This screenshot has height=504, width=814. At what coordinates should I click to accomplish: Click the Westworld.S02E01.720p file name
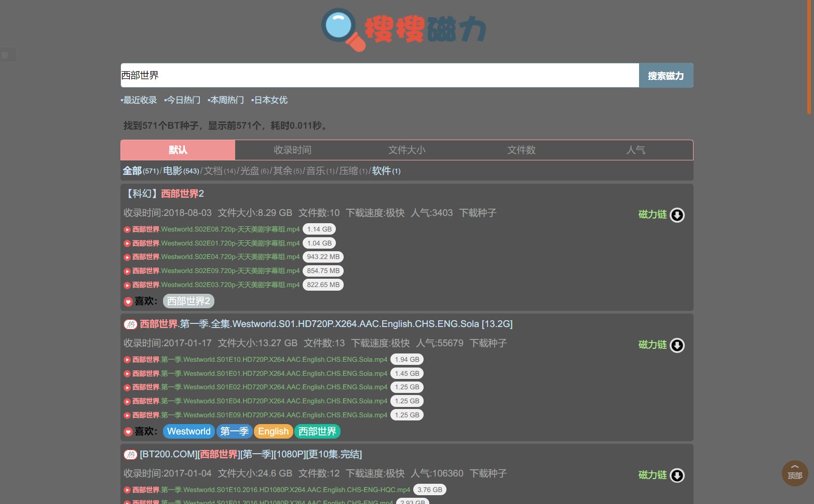click(x=216, y=243)
